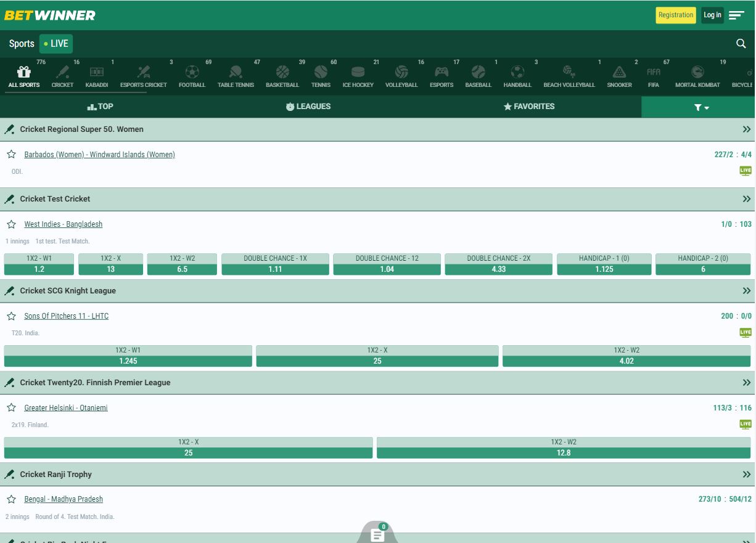Switch to the LEAGUES tab
The height and width of the screenshot is (543, 756).
click(x=308, y=107)
